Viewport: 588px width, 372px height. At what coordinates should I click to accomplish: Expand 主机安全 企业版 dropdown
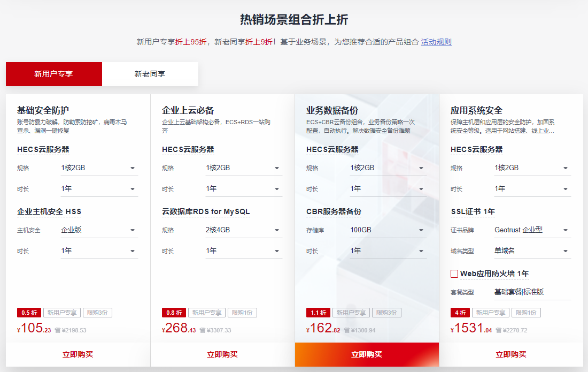click(x=99, y=230)
